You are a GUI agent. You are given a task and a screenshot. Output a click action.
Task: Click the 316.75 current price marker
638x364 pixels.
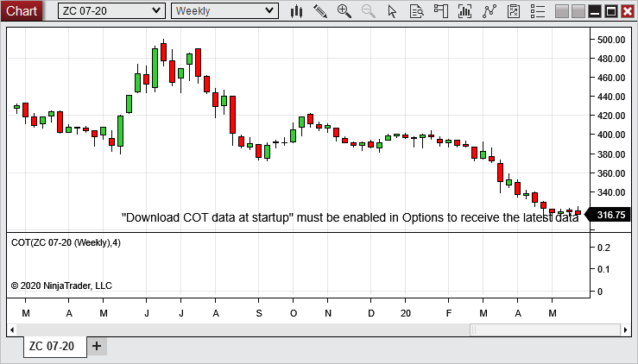coord(608,215)
